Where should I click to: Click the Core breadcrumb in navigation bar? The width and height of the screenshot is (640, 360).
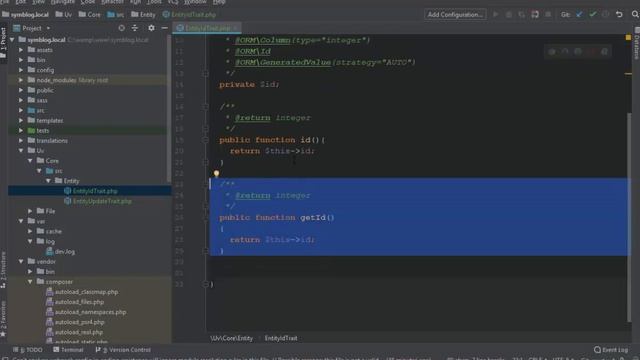click(90, 15)
